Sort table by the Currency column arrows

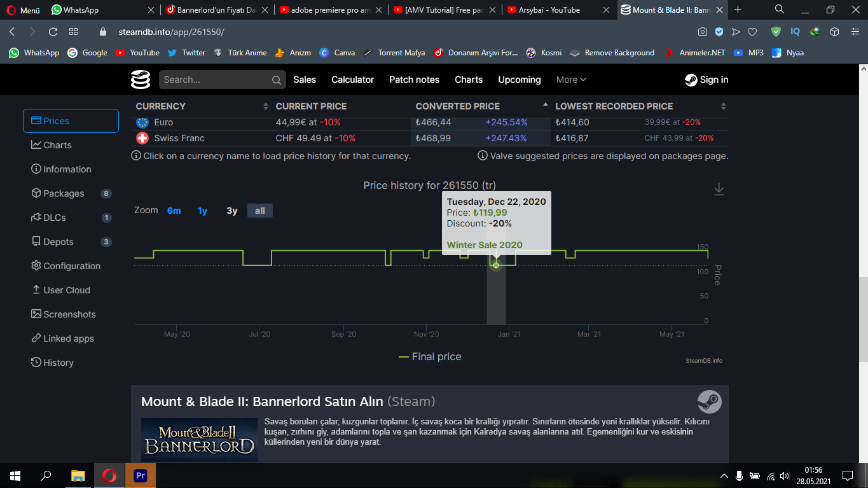[266, 106]
